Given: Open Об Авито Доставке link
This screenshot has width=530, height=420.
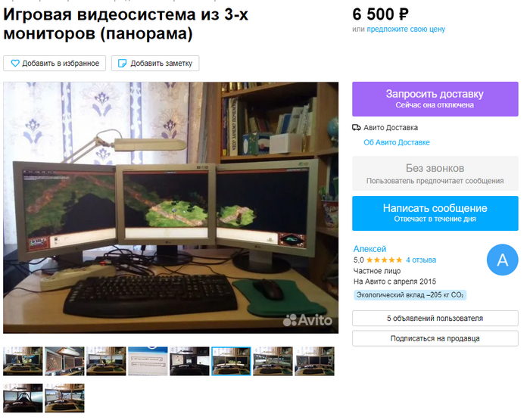Looking at the screenshot, I should point(397,142).
